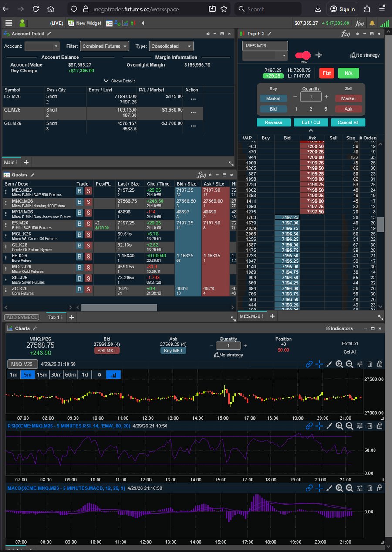Open Combined Futures filter dropdown
392x552 pixels.
click(x=104, y=46)
